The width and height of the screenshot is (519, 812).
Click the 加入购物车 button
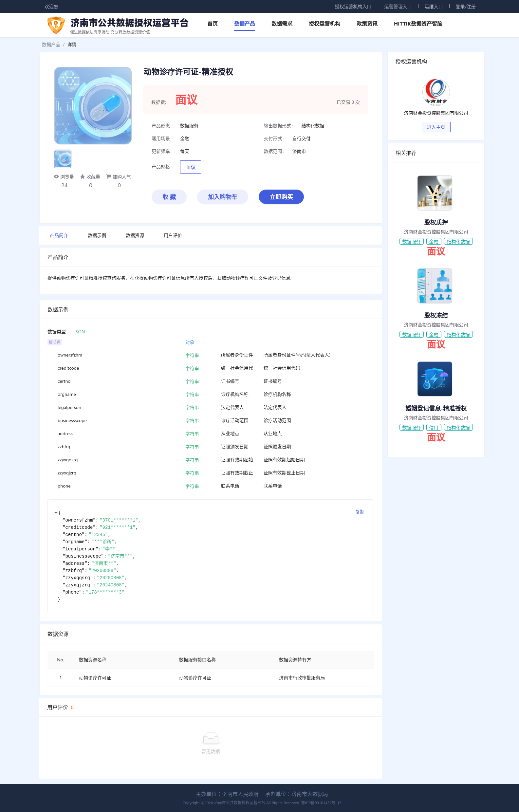(223, 196)
